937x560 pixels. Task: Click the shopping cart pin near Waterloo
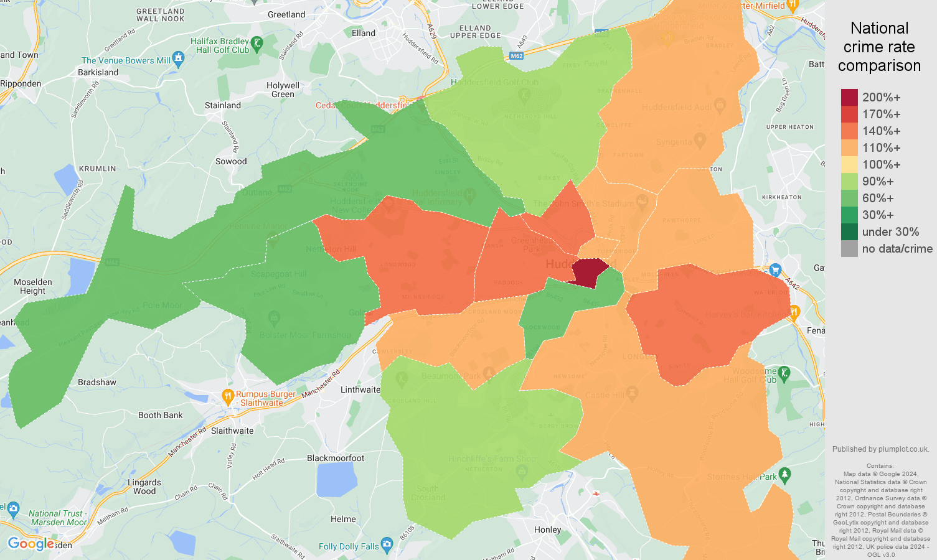click(x=775, y=270)
